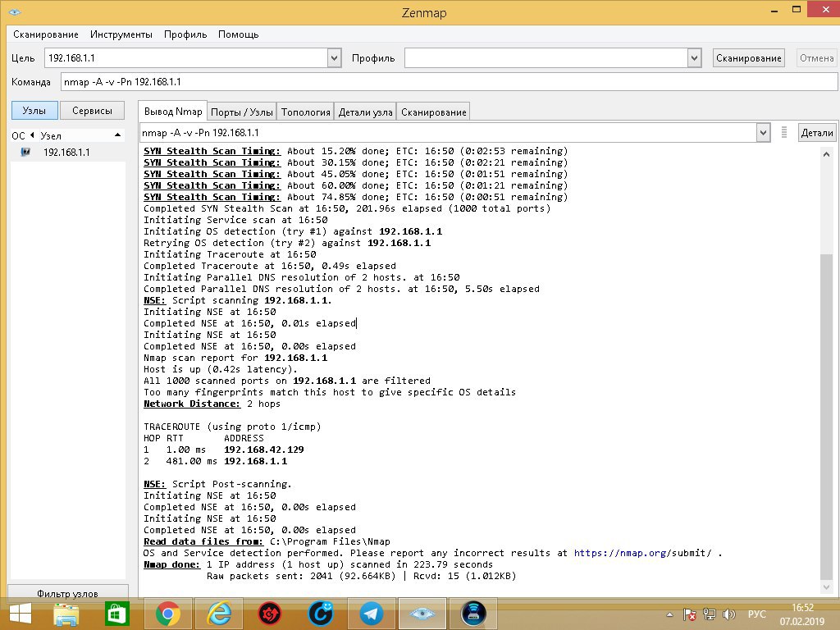
Task: Open the Сканирование menu
Action: [x=46, y=34]
